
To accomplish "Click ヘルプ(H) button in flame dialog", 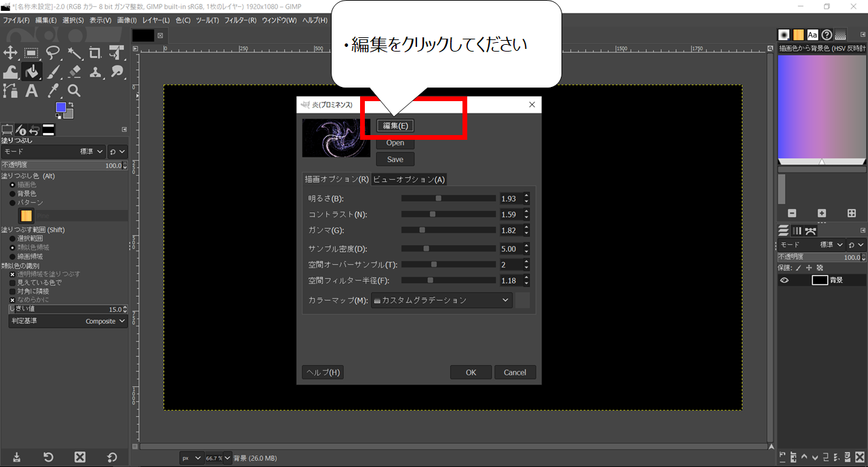I will pyautogui.click(x=322, y=372).
